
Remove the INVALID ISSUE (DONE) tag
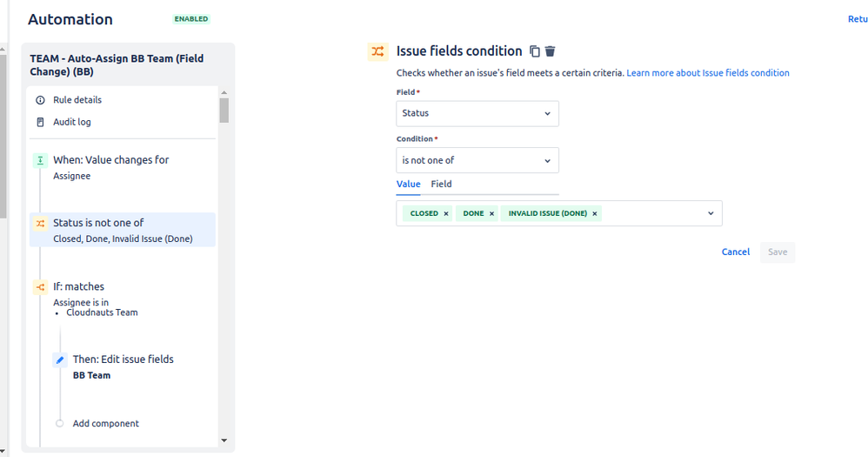click(x=595, y=214)
